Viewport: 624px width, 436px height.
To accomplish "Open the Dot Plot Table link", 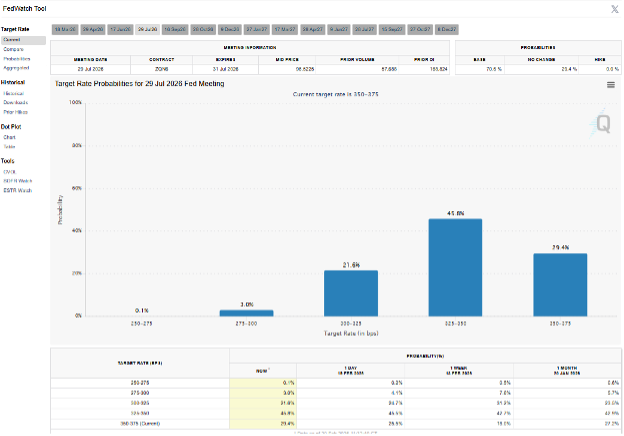I will (x=9, y=146).
